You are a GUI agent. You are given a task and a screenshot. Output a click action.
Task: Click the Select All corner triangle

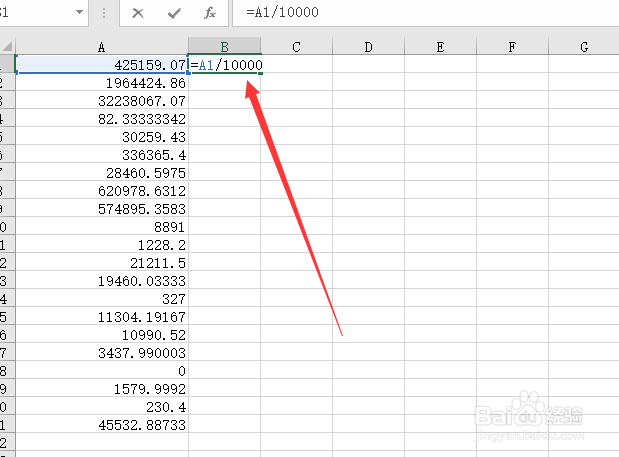pos(7,47)
